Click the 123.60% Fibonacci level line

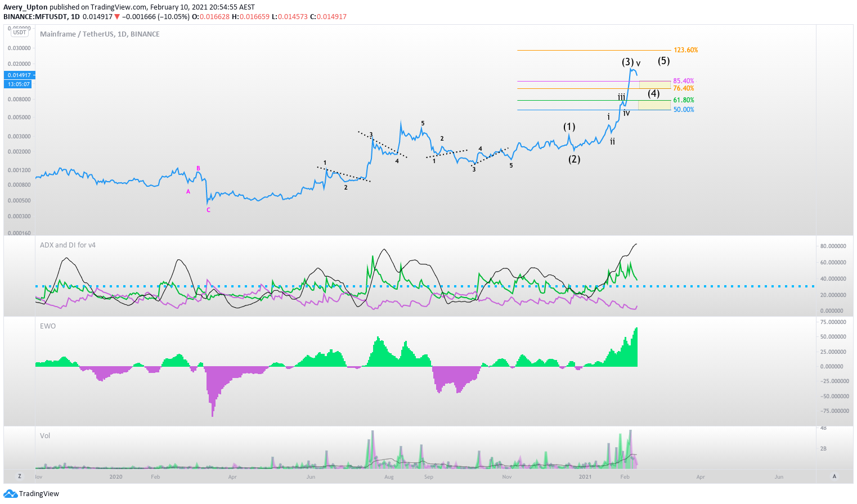(594, 50)
